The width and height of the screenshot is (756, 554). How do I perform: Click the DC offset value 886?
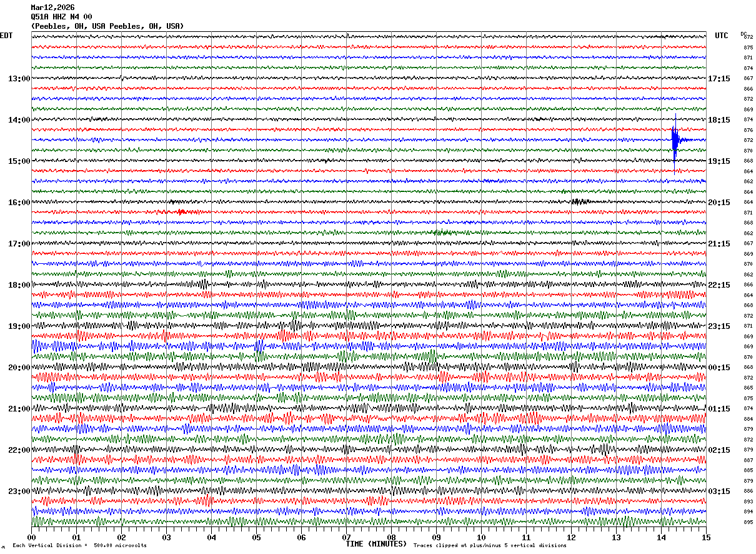(x=748, y=491)
